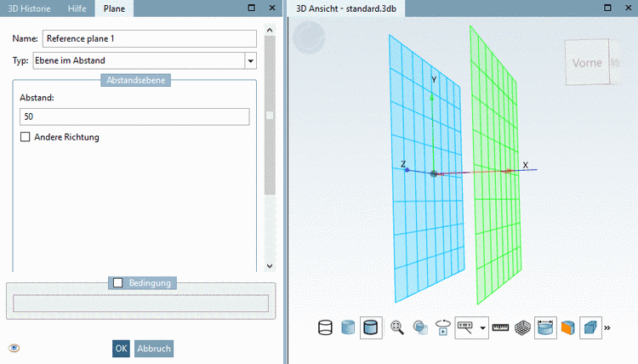Image resolution: width=638 pixels, height=364 pixels.
Task: Click the scroll down arrow in Plane panel
Action: (x=270, y=266)
